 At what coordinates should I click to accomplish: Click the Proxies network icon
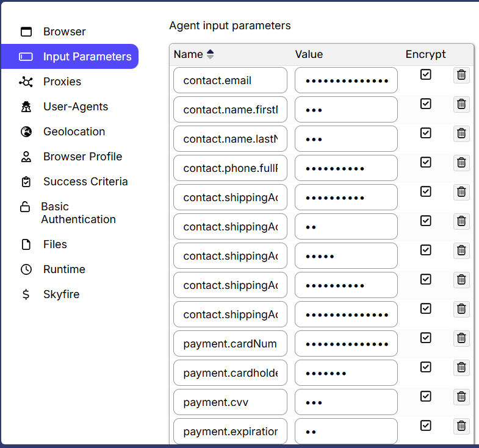[26, 82]
